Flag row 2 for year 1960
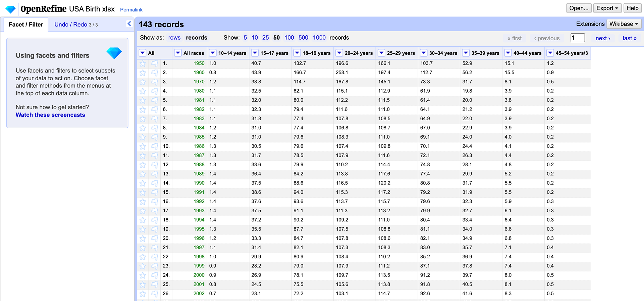The width and height of the screenshot is (644, 301). 155,73
